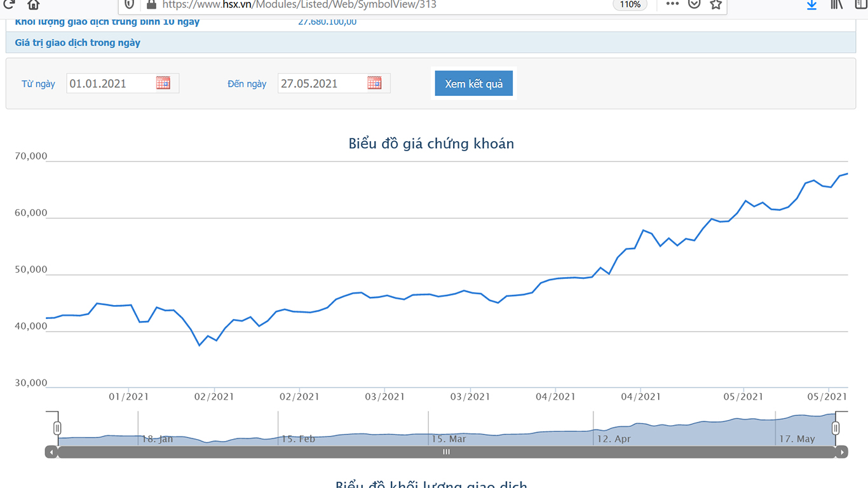
Task: Click the 'Xem kết quả' button
Action: 473,84
